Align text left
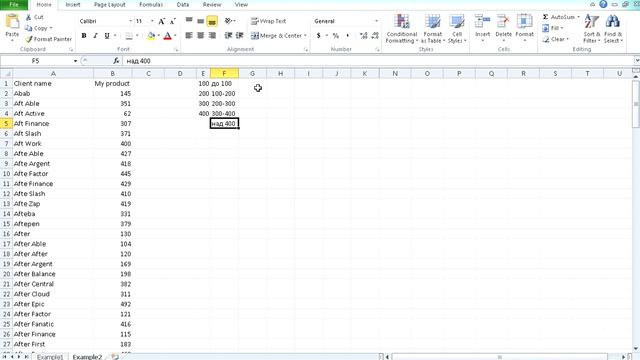The height and width of the screenshot is (360, 640). pos(189,36)
